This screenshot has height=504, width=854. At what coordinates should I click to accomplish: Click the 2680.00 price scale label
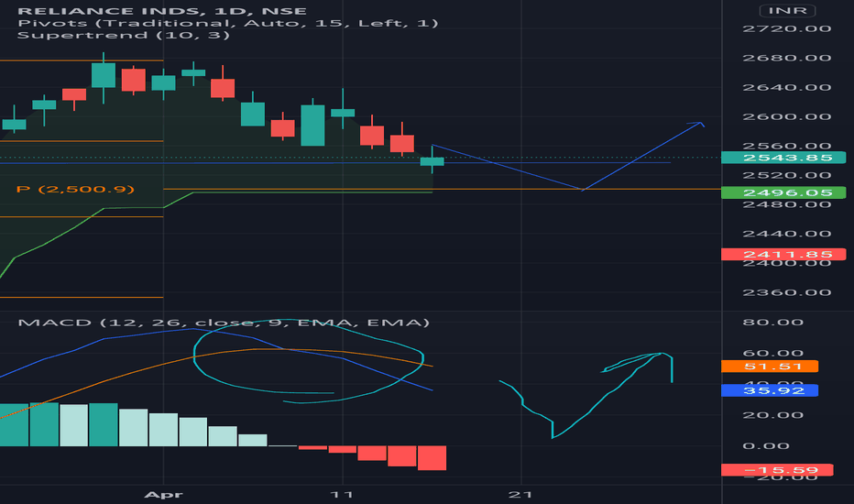pos(787,58)
